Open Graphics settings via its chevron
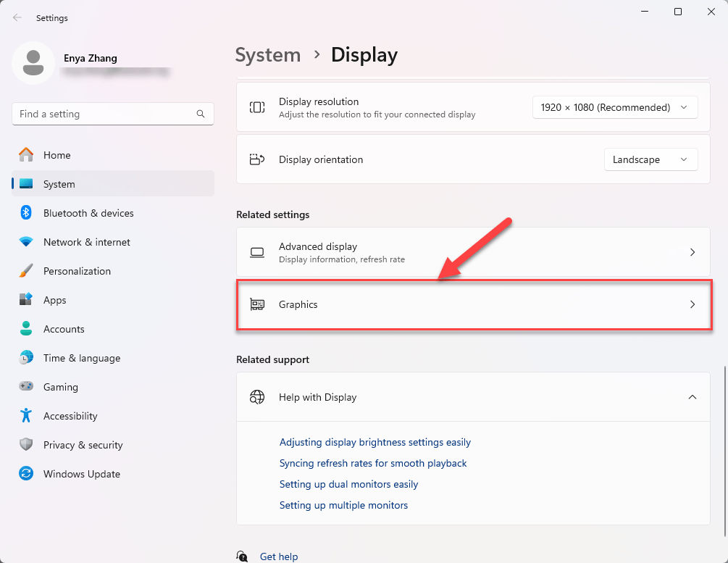This screenshot has height=563, width=728. pos(693,304)
